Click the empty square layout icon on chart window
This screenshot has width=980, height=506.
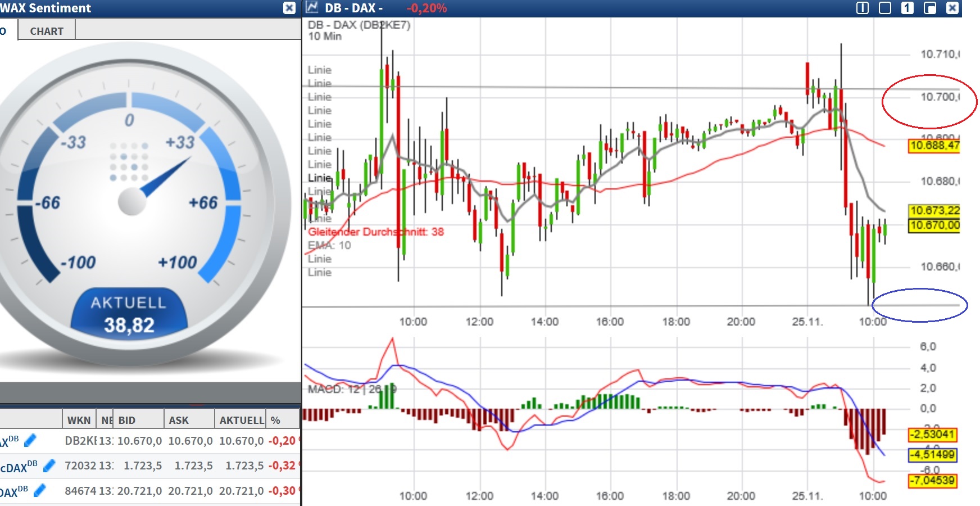[886, 8]
